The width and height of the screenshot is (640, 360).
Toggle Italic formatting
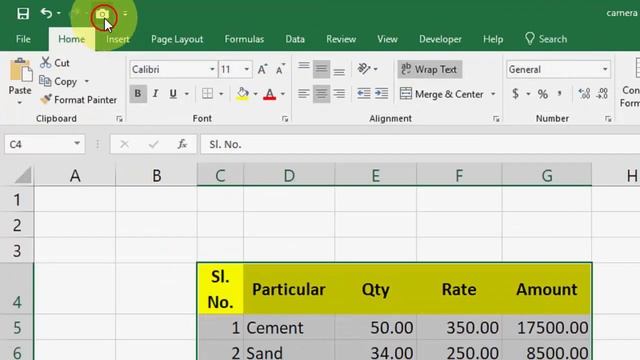tap(155, 94)
